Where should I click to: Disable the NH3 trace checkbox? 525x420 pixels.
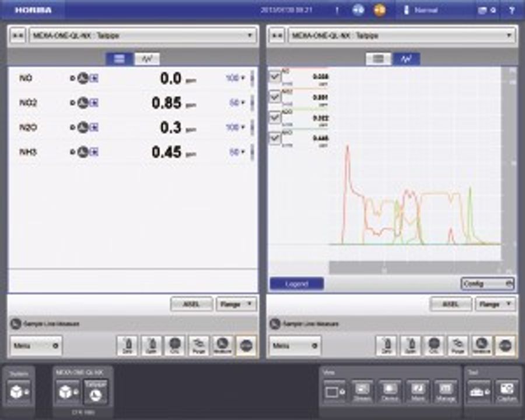coord(275,136)
